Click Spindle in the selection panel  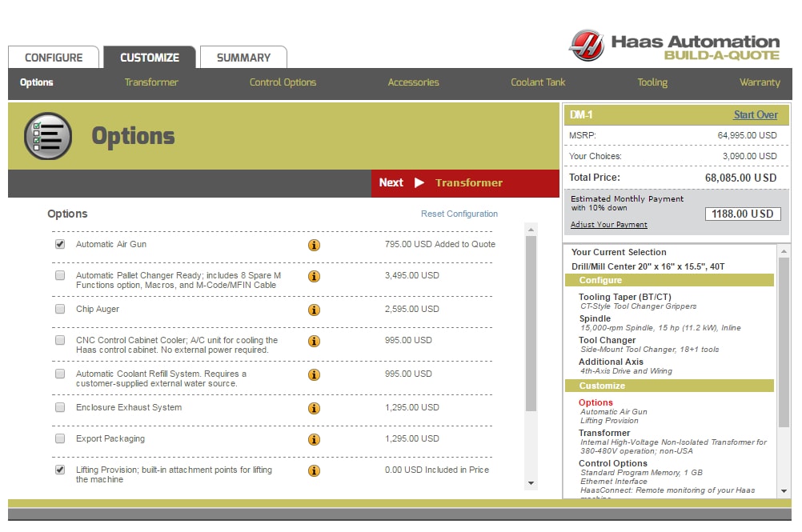595,318
